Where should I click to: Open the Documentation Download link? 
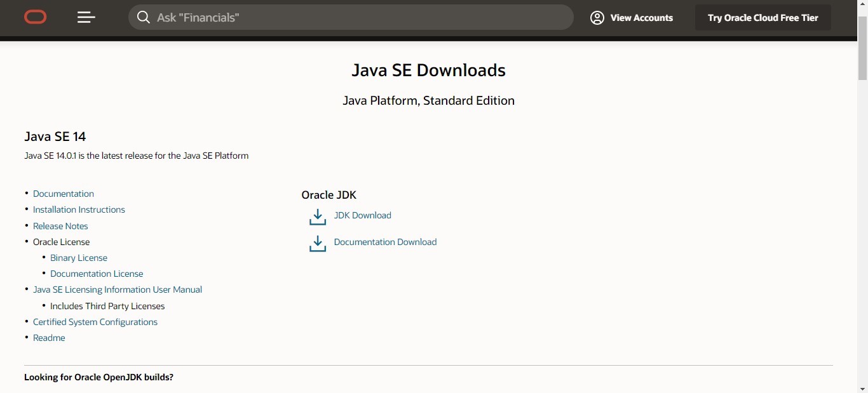[x=385, y=242]
